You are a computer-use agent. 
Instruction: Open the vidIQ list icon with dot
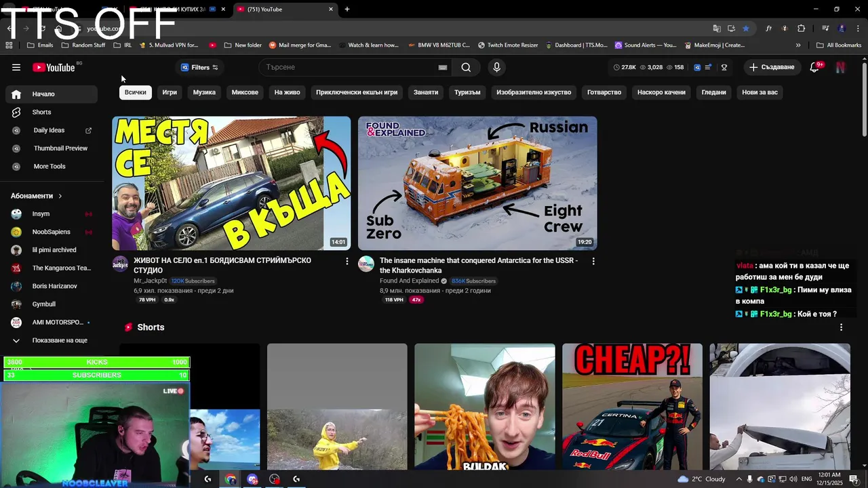[709, 67]
